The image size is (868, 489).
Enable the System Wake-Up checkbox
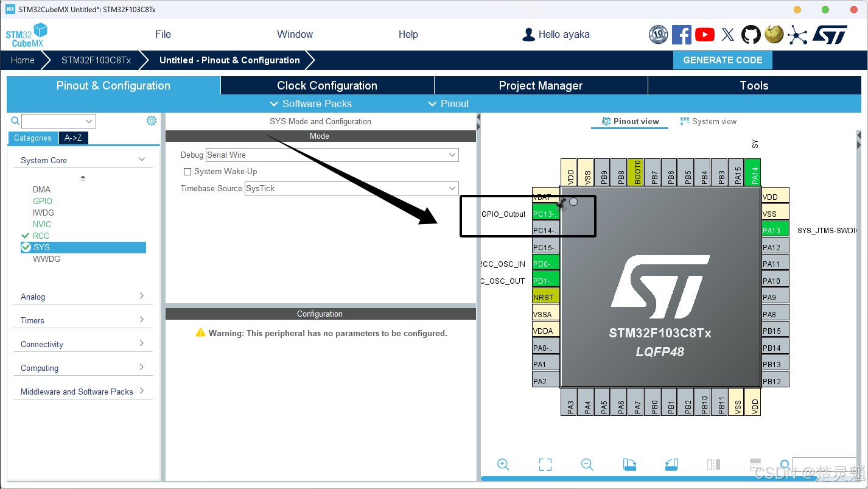pyautogui.click(x=187, y=172)
